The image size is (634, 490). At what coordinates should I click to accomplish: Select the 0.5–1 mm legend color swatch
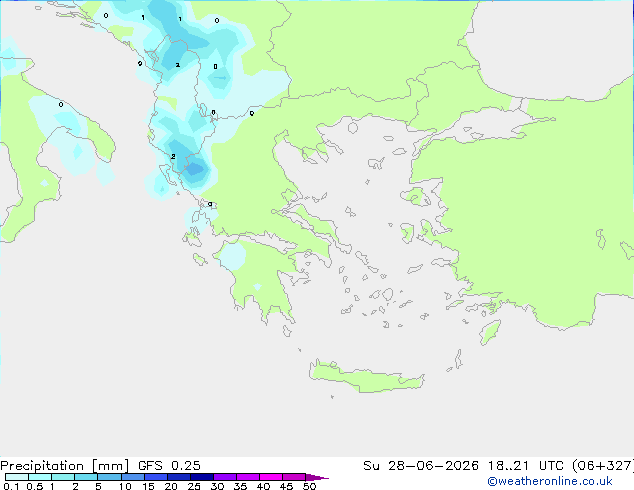click(x=40, y=477)
